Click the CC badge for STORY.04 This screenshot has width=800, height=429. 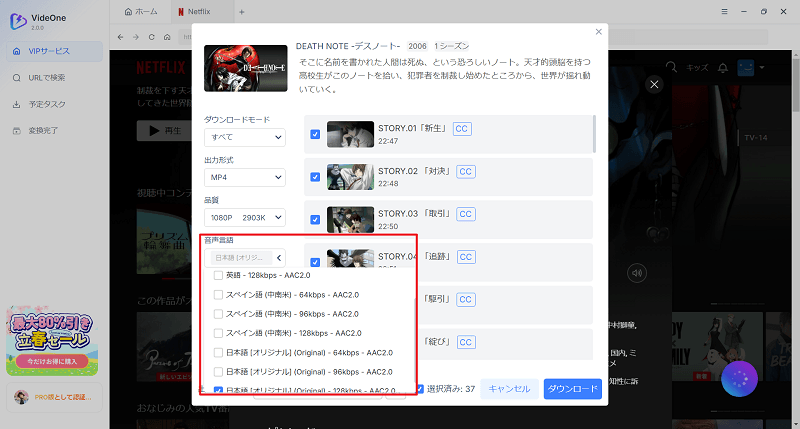(466, 257)
